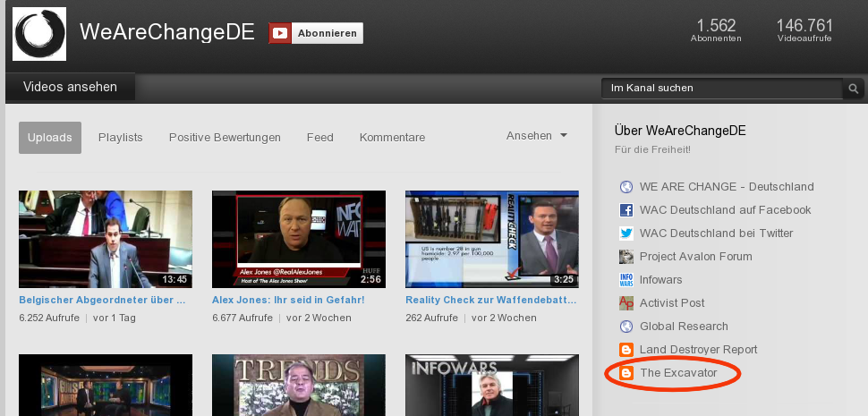Image resolution: width=868 pixels, height=416 pixels.
Task: Click the 3:25 duration badge
Action: click(564, 279)
